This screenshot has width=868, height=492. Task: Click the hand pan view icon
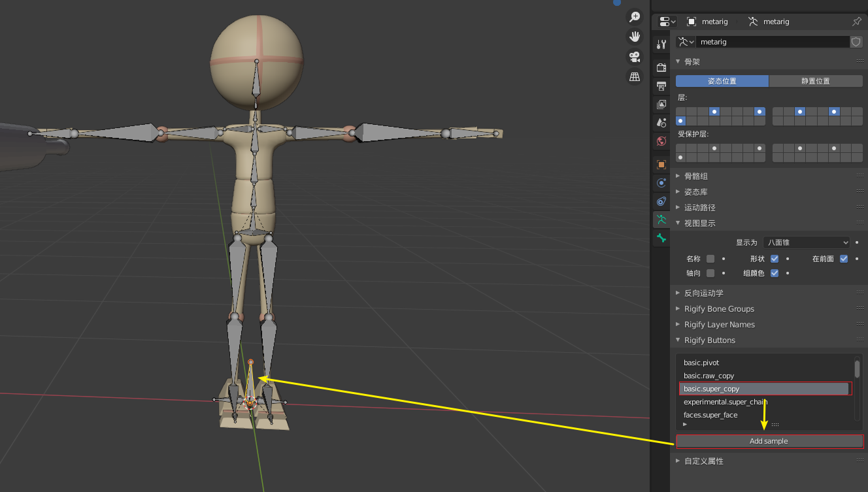click(x=634, y=36)
